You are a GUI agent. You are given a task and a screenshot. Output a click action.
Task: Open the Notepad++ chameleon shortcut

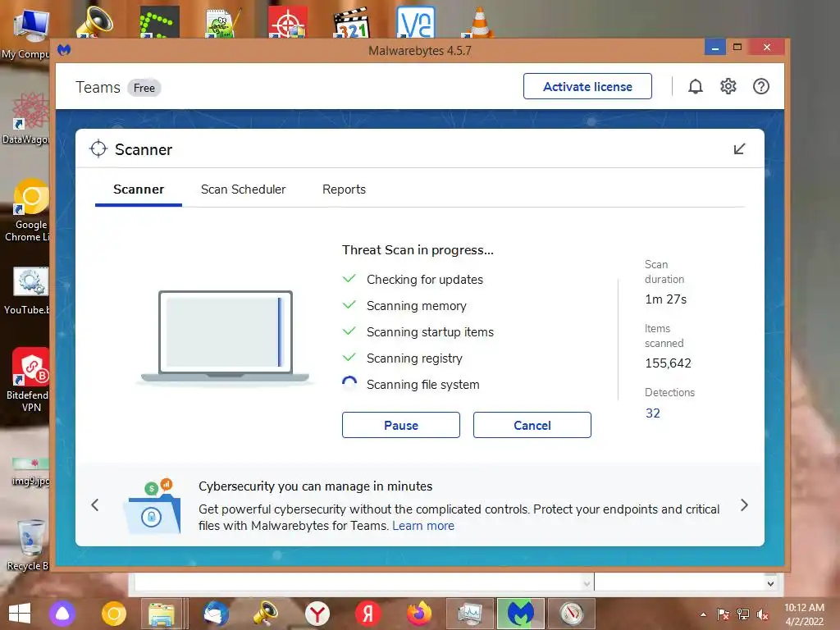[223, 22]
